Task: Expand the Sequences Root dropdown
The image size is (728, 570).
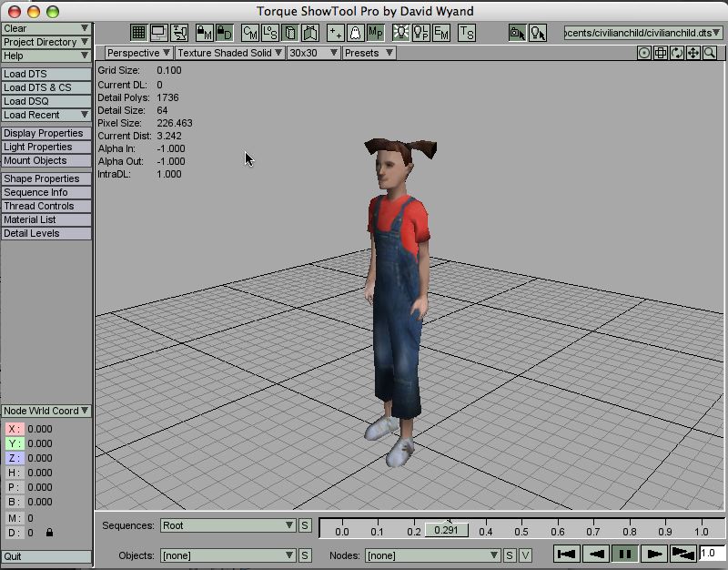Action: click(227, 525)
